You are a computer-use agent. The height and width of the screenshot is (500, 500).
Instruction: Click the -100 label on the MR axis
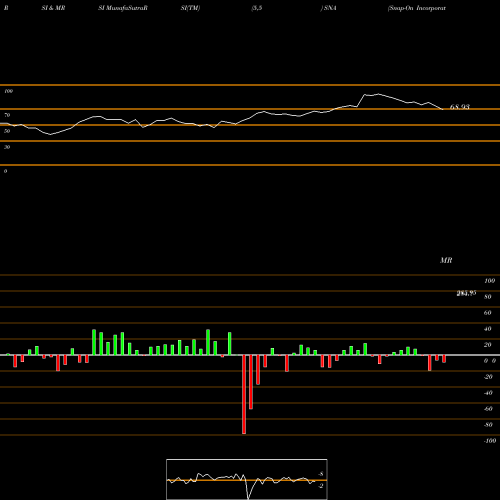(490, 441)
